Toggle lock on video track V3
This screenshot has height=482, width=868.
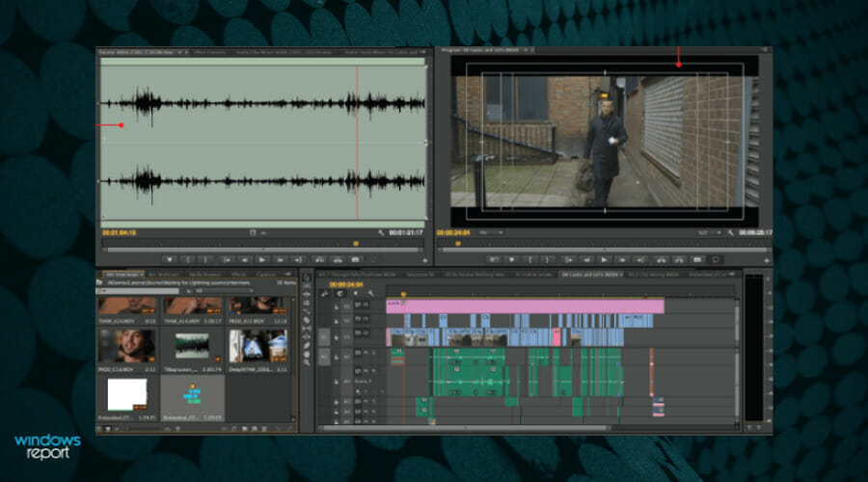[337, 308]
